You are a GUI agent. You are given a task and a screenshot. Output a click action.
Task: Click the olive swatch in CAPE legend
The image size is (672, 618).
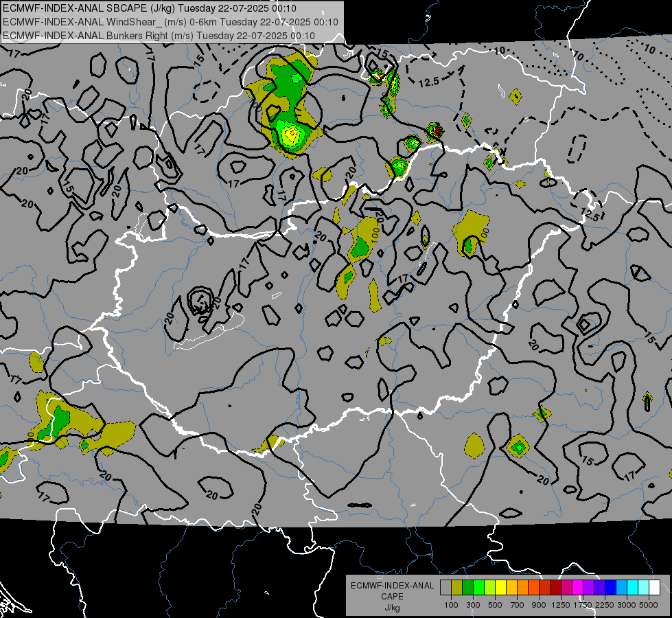[x=457, y=588]
